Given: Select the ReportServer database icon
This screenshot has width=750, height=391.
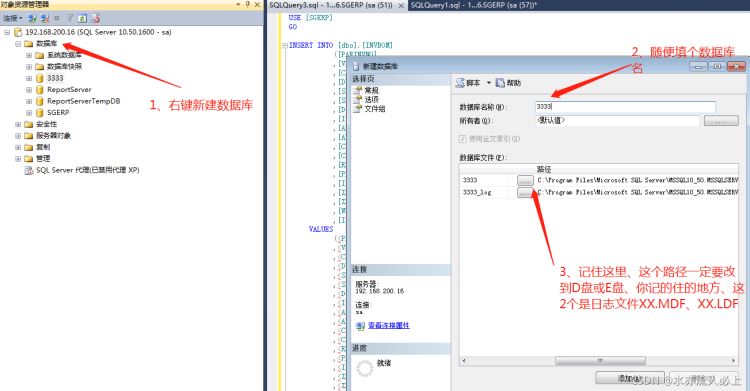Looking at the screenshot, I should (x=40, y=89).
